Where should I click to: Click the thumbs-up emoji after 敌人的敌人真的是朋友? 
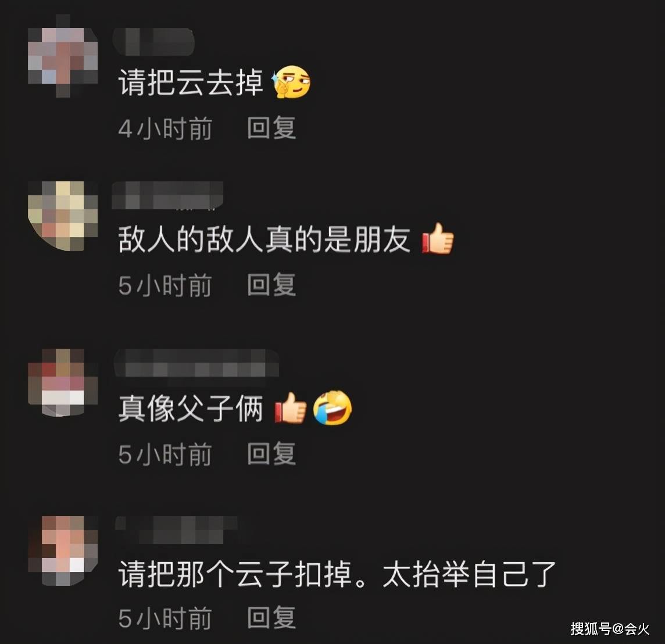(438, 239)
